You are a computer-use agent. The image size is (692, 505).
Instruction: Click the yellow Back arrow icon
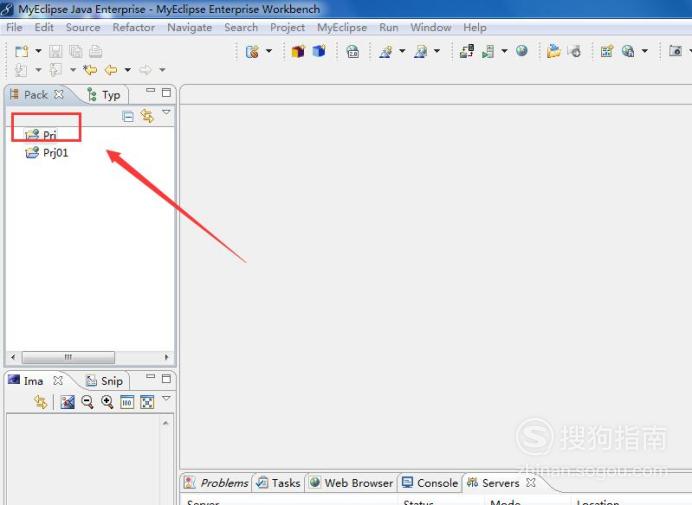pyautogui.click(x=111, y=70)
